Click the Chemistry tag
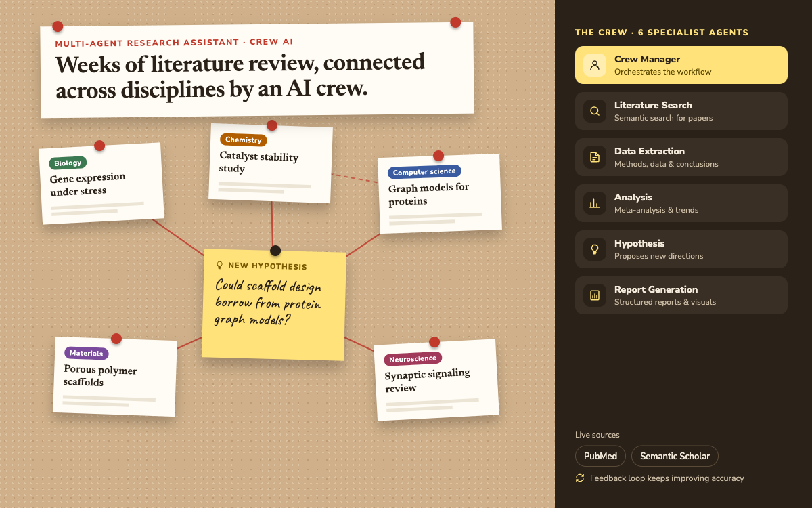812x508 pixels. point(244,140)
